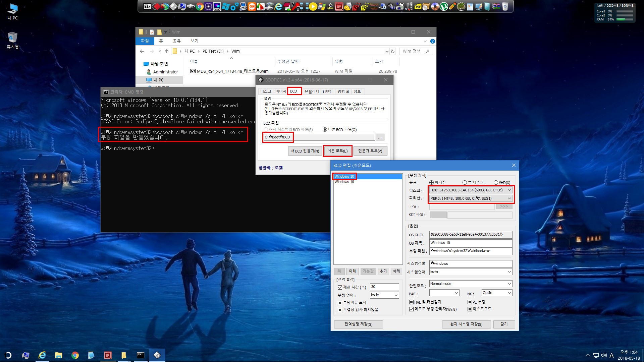Image resolution: width=644 pixels, height=362 pixels.
Task: Choose 파티션 boot device type
Action: [x=431, y=183]
